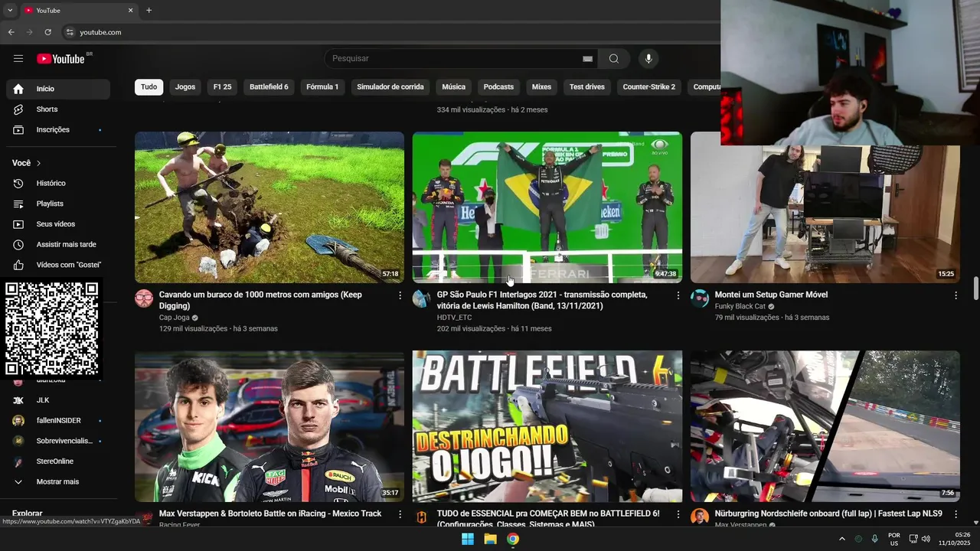Open StereOnline subscription channel
This screenshot has width=980, height=551.
click(58, 461)
